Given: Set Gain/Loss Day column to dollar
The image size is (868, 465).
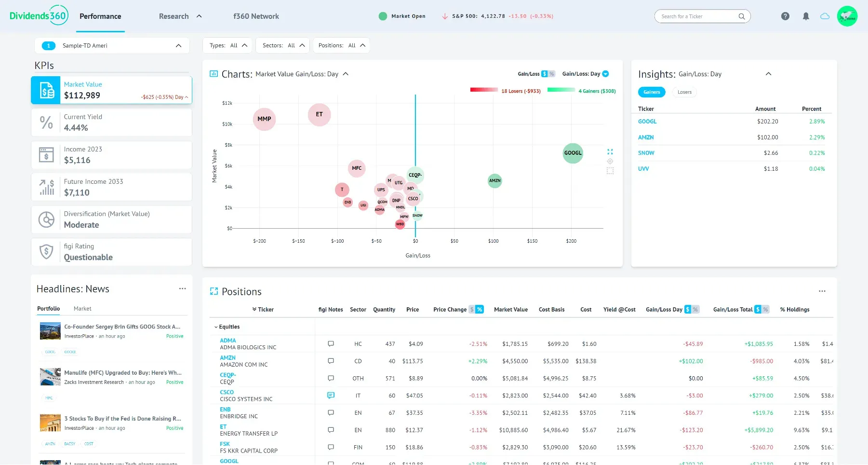Looking at the screenshot, I should coord(688,309).
